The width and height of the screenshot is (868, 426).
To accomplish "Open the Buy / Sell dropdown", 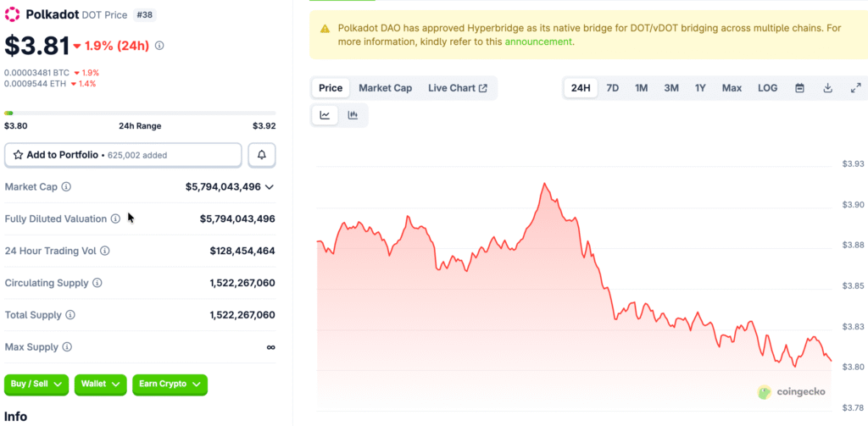I will point(36,385).
